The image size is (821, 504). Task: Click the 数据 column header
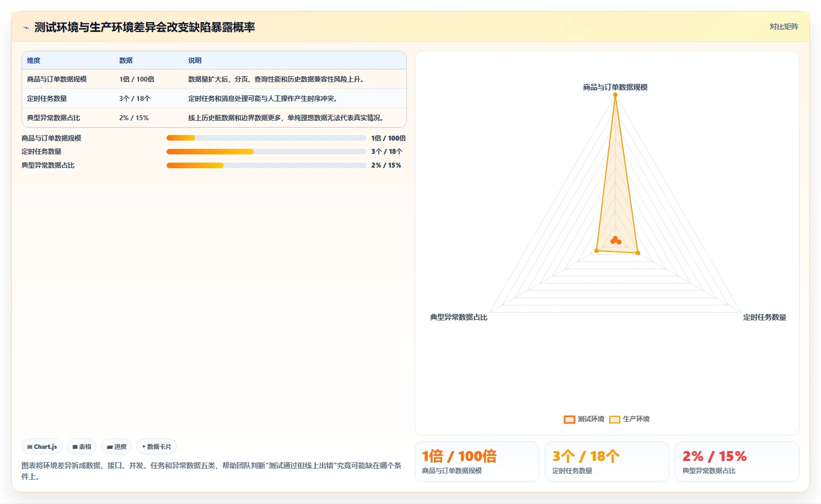(x=126, y=61)
